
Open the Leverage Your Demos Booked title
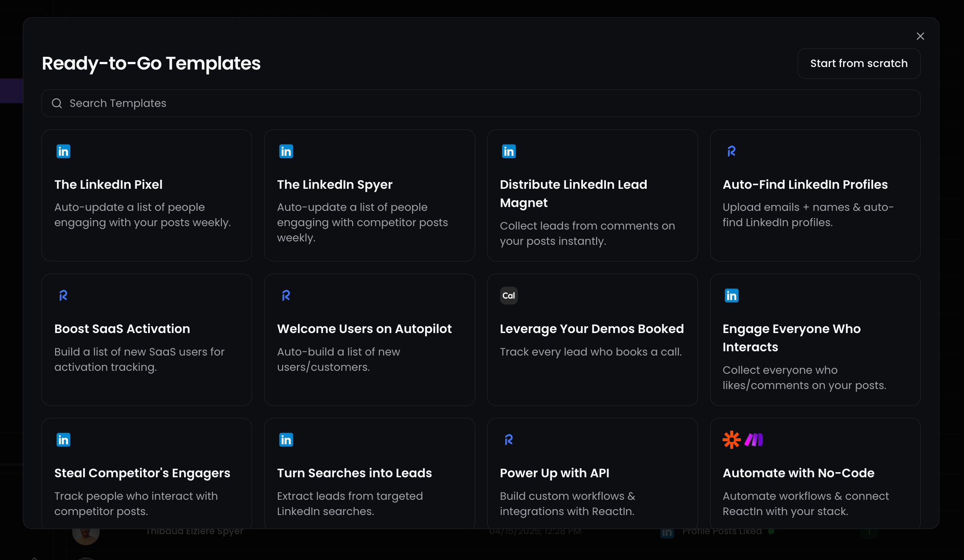591,329
